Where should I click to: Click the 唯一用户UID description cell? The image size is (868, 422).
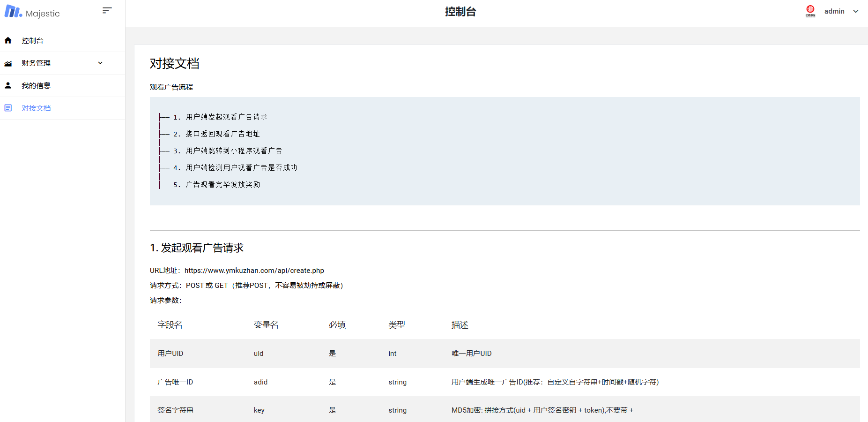pyautogui.click(x=472, y=354)
